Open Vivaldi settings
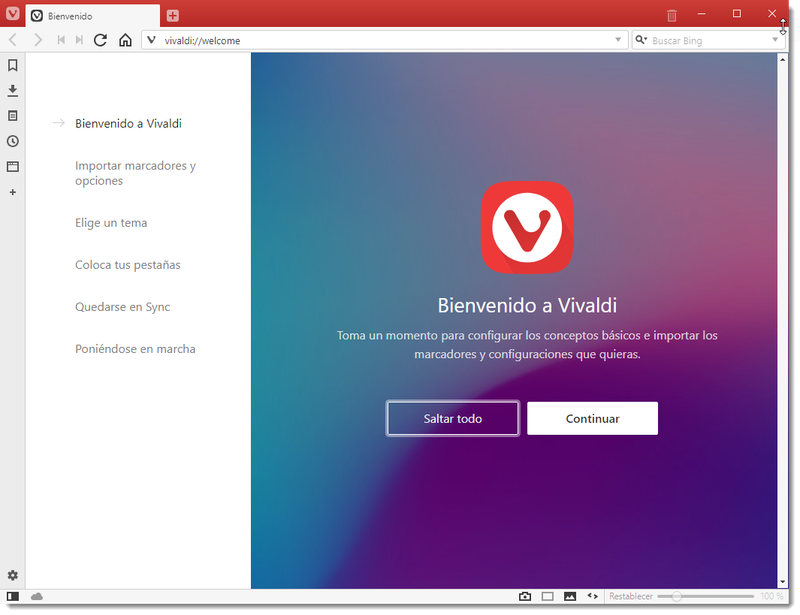 pyautogui.click(x=12, y=575)
